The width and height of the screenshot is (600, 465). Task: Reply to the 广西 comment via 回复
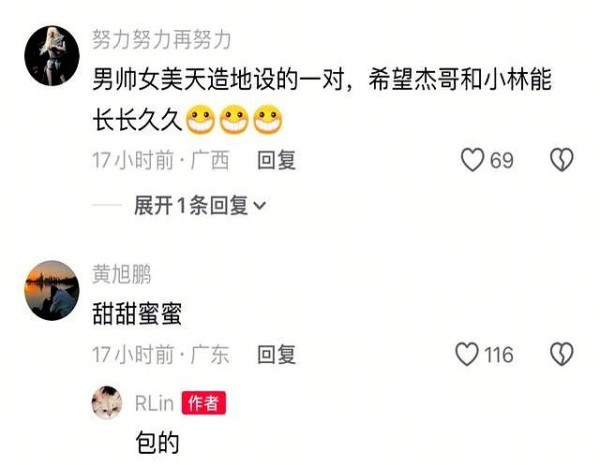pos(276,160)
